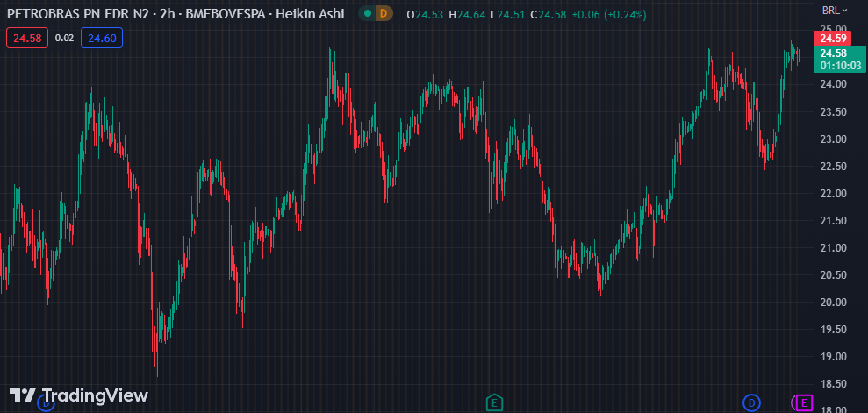Screen dimensions: 868x413
Task: Click the 20.00 price axis label
Action: [833, 302]
